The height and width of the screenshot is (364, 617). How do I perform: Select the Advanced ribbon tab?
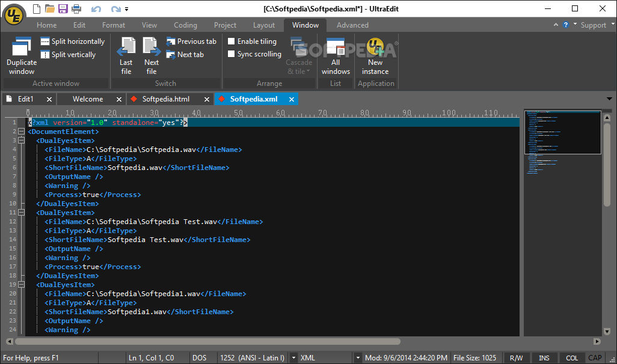tap(352, 25)
